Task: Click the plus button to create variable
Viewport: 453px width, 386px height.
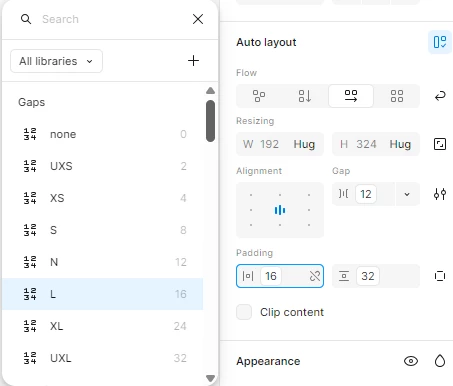Action: click(193, 61)
